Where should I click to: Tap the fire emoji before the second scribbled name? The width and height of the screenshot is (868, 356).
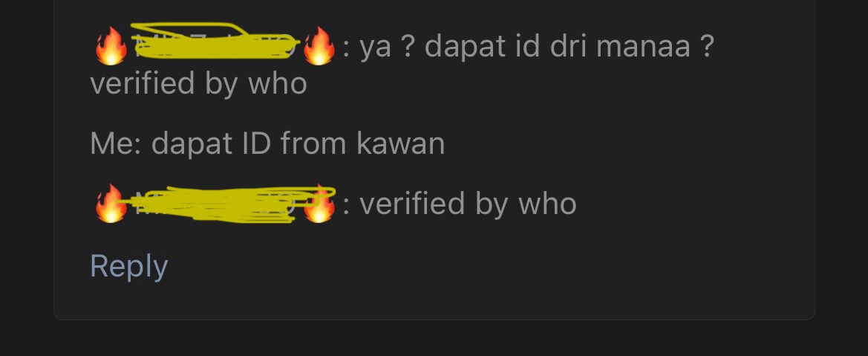(x=111, y=204)
